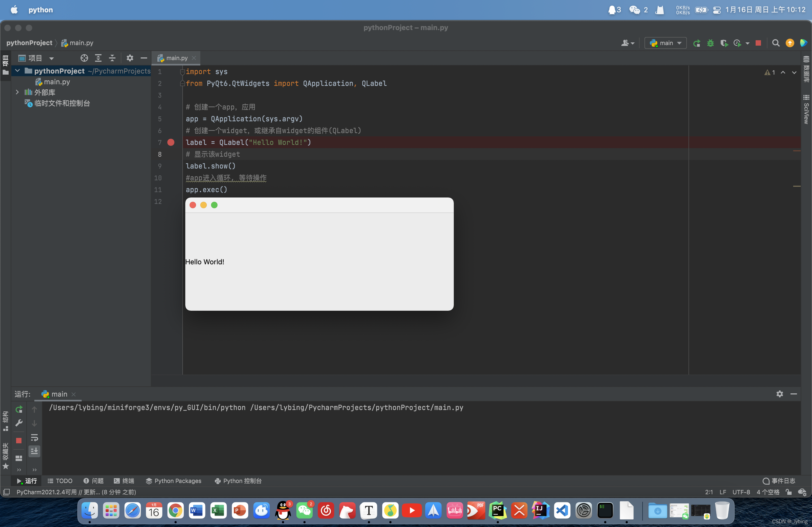Stop process in Run panel
This screenshot has width=812, height=527.
pyautogui.click(x=19, y=440)
